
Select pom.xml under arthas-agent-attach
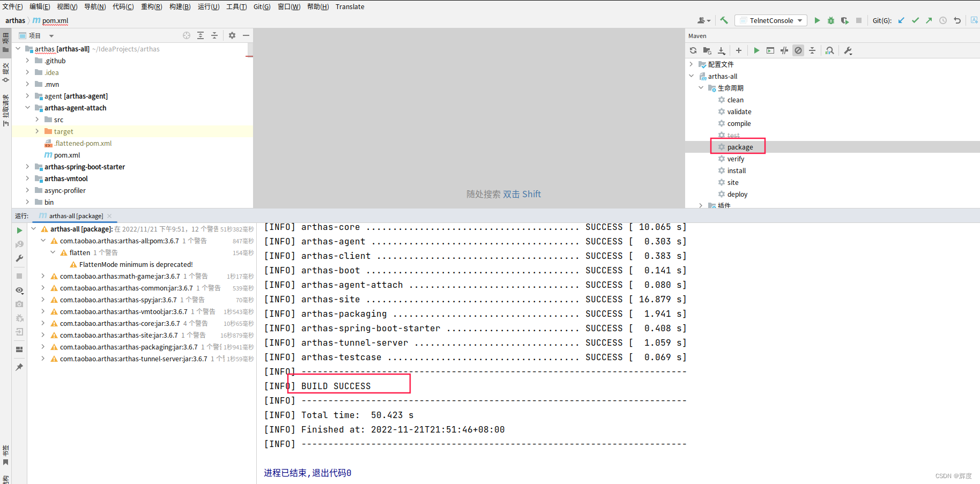pos(67,155)
